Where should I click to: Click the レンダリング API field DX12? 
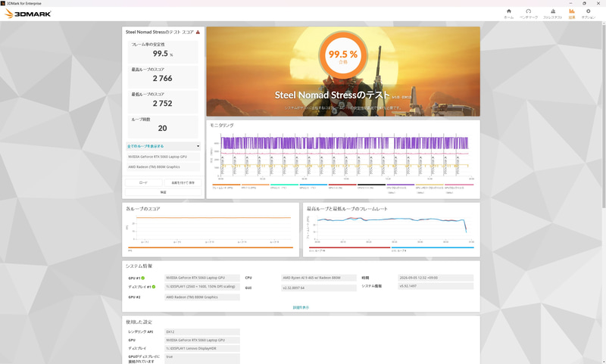[202, 332]
